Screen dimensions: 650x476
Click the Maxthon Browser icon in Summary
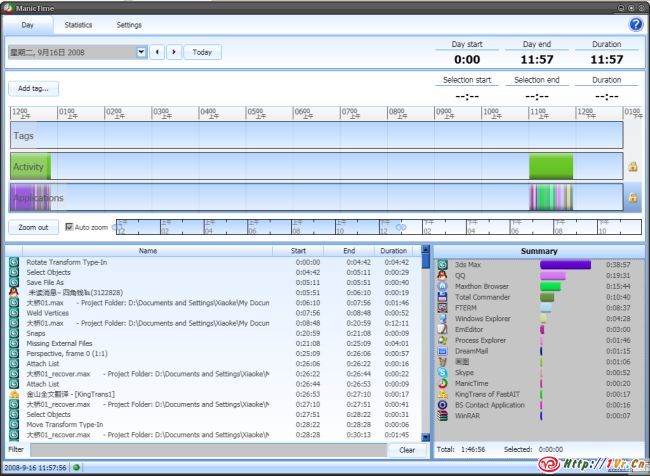tap(443, 287)
